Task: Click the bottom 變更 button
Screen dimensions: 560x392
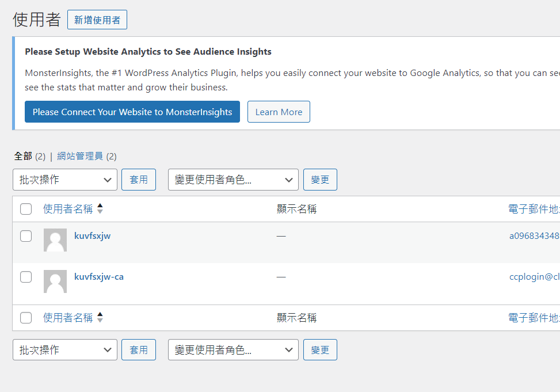Action: [320, 350]
